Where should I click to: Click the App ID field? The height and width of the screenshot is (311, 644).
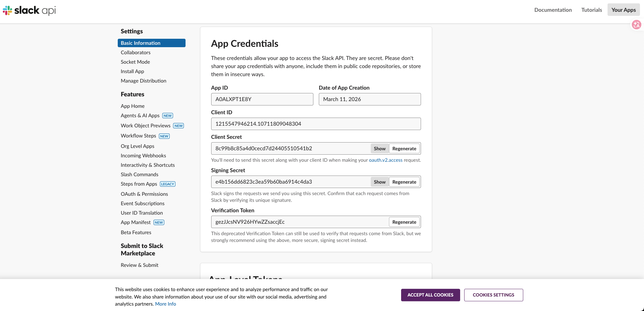(x=262, y=99)
